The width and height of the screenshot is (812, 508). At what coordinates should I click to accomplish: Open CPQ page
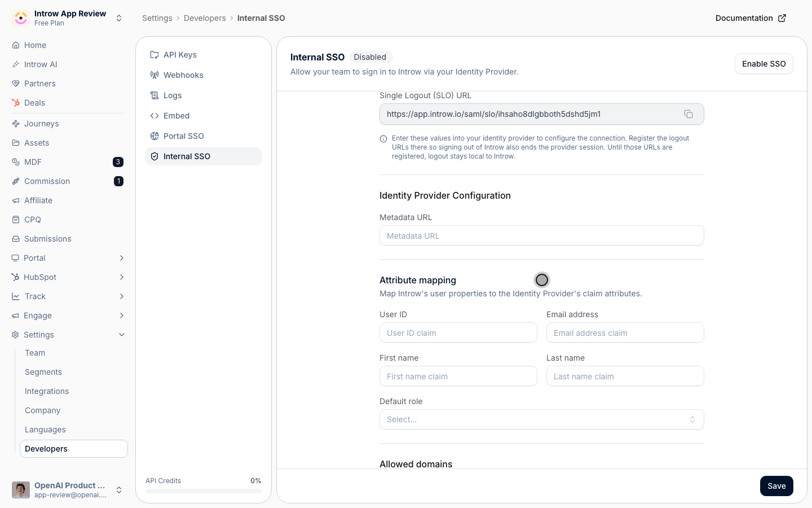[x=68, y=220]
